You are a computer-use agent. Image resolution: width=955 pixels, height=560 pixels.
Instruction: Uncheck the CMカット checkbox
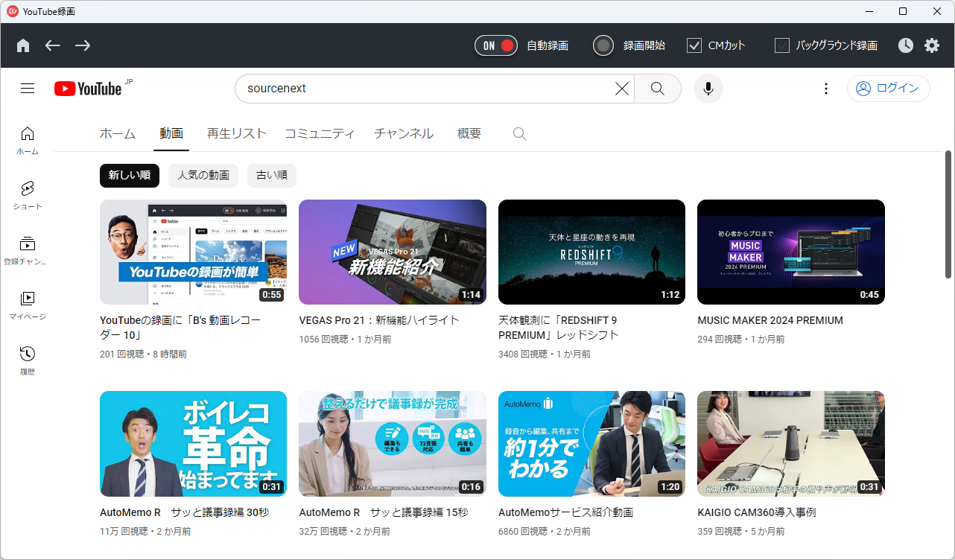coord(694,45)
